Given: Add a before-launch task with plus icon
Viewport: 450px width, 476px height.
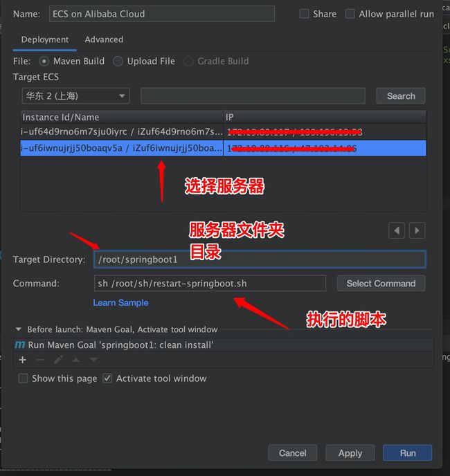Looking at the screenshot, I should (x=22, y=360).
